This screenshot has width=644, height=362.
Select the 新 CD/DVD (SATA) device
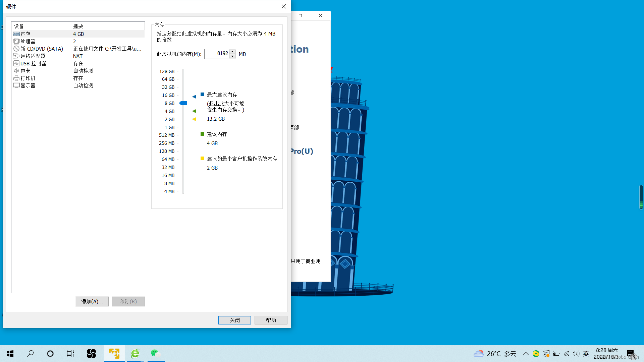pos(42,49)
